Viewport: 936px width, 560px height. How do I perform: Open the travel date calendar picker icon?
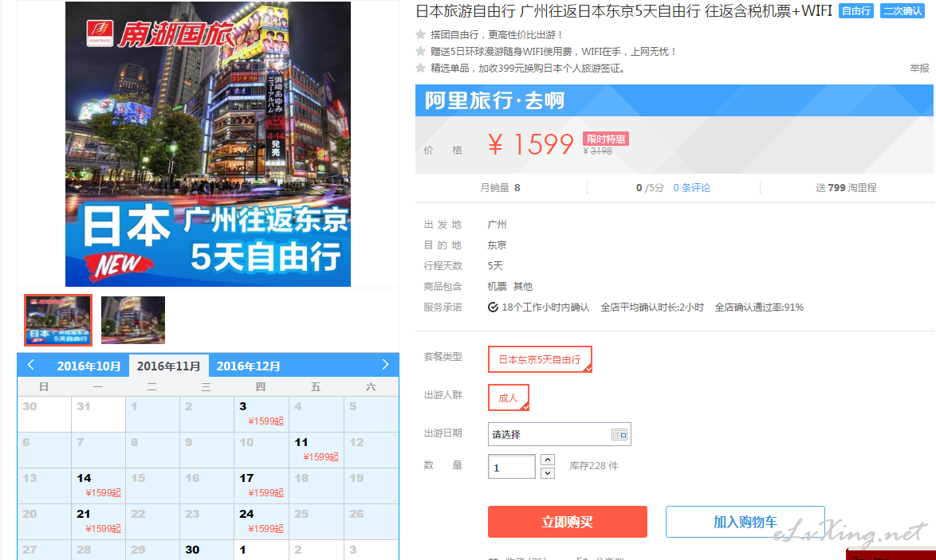click(x=619, y=435)
